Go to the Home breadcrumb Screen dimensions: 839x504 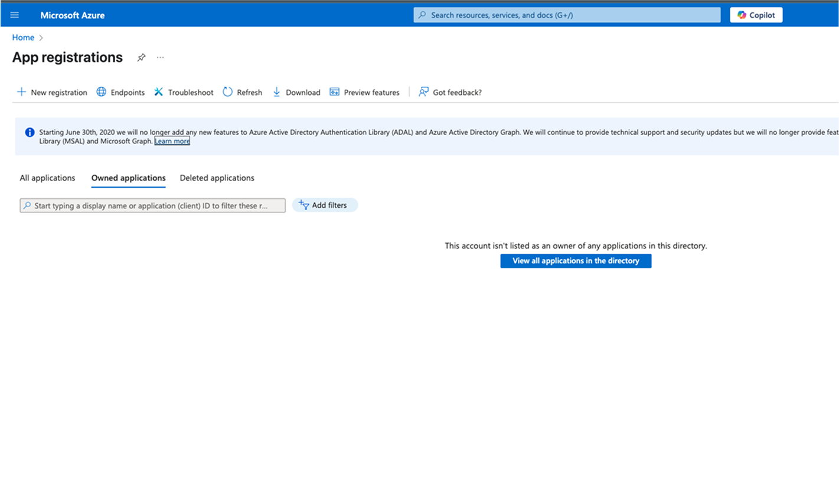coord(23,37)
